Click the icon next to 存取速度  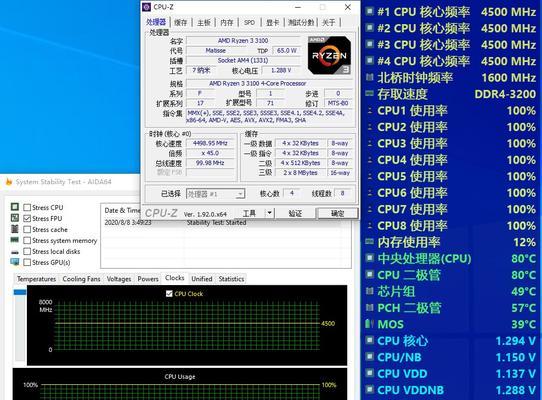[x=370, y=93]
